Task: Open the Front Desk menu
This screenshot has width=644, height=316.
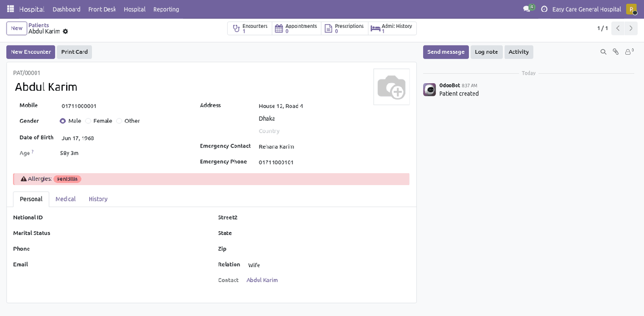Action: click(102, 9)
